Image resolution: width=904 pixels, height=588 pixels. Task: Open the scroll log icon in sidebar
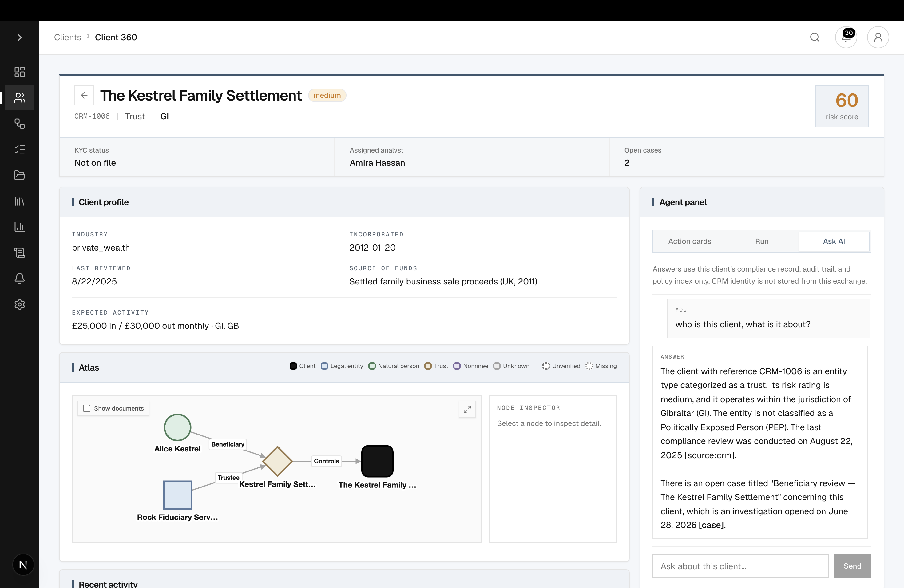coord(19,252)
